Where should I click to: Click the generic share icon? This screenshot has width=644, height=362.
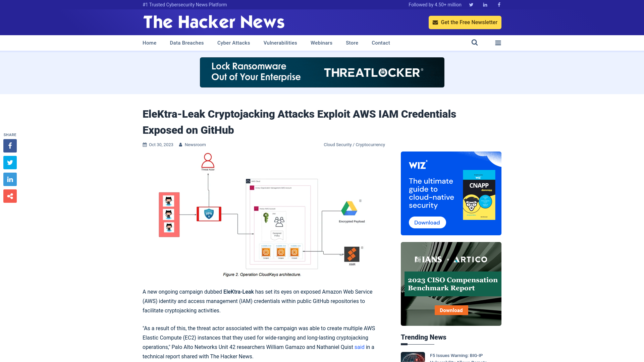coord(10,196)
